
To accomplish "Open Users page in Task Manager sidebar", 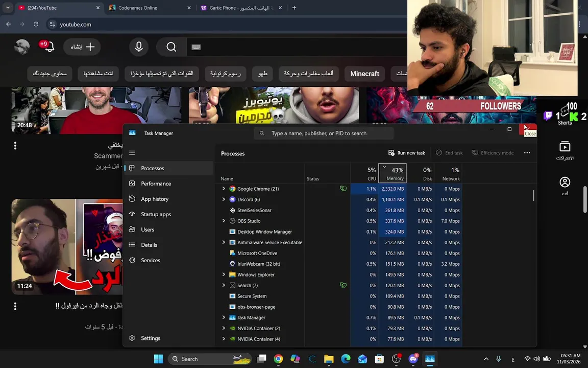I will 169,229.
